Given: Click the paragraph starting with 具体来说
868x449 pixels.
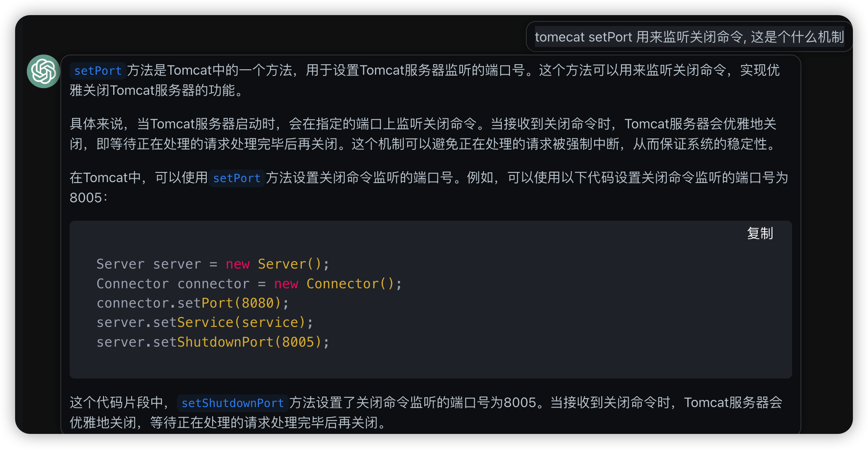Looking at the screenshot, I should pos(423,124).
